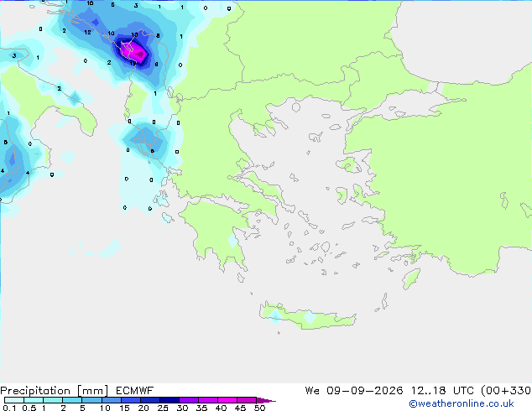Screen dimensions: 532x411
Task: Select the 5–10 mm legend color
Action: coord(91,400)
